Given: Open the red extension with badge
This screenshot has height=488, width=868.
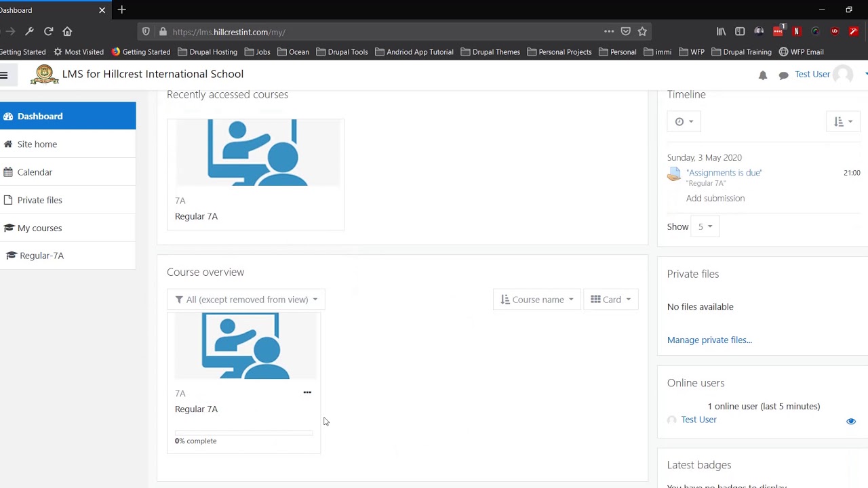Looking at the screenshot, I should click(x=778, y=30).
